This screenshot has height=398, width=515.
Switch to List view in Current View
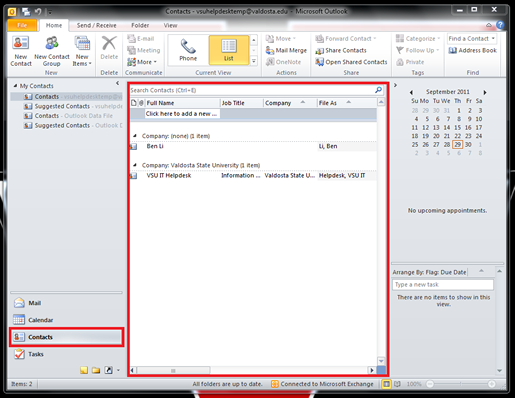(229, 50)
